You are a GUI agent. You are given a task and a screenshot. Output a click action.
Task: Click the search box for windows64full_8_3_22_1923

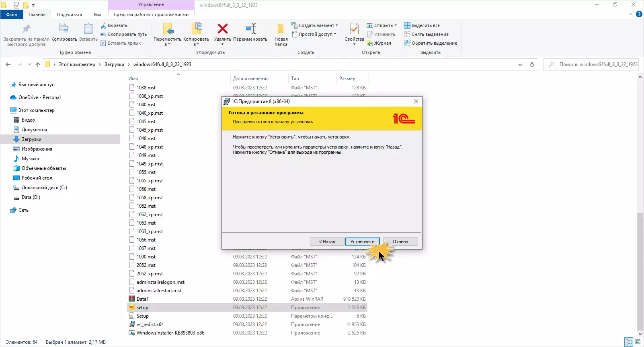pyautogui.click(x=591, y=64)
